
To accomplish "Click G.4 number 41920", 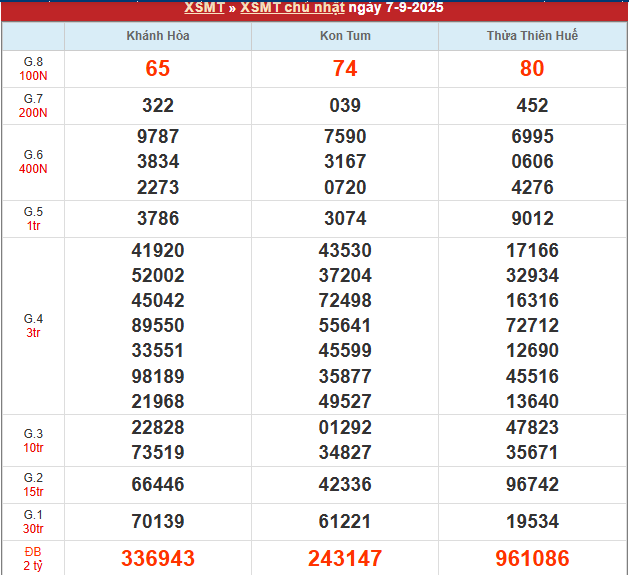I will click(158, 250).
